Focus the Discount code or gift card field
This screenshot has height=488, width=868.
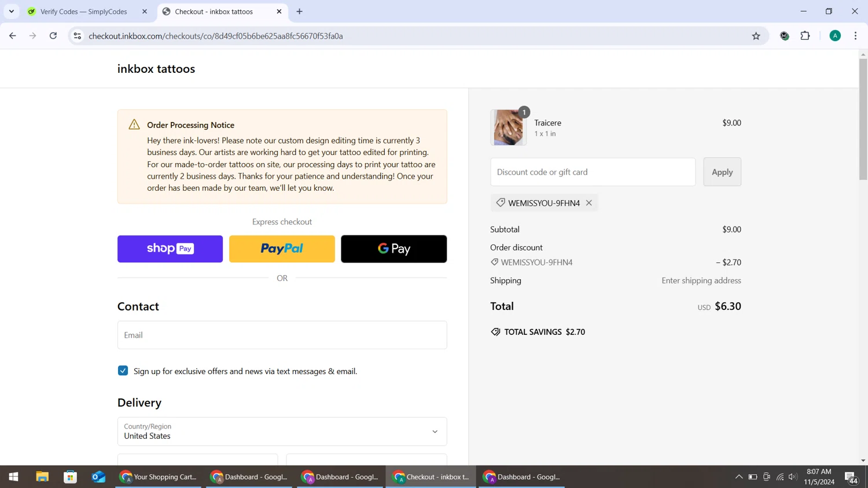[593, 172]
